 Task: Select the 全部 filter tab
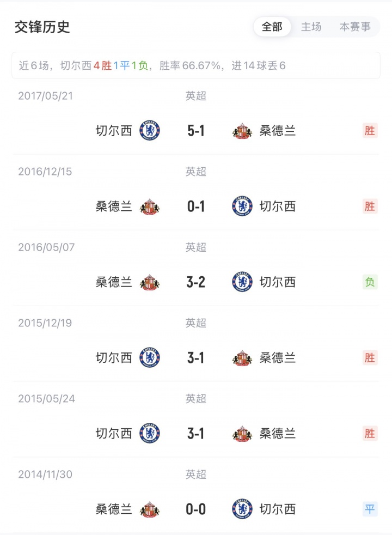coord(272,27)
